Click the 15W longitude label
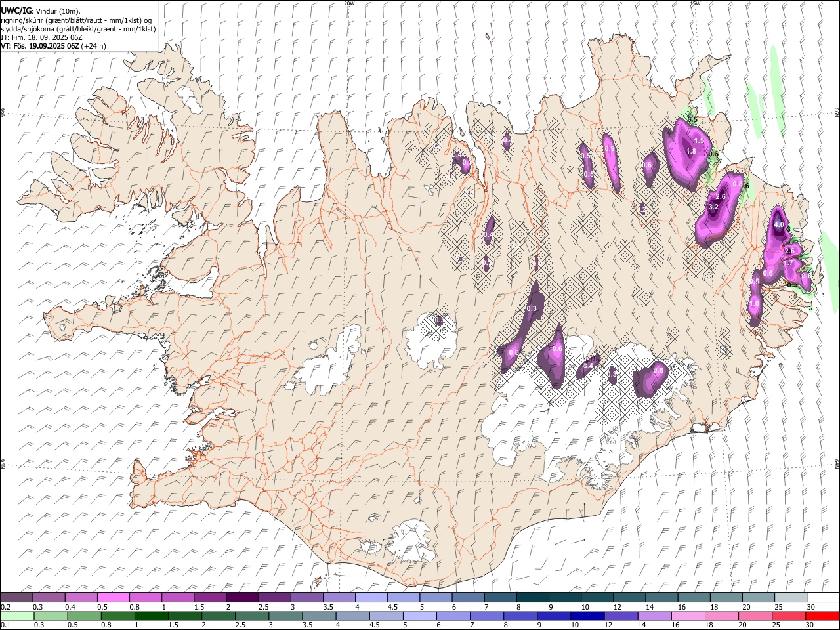The width and height of the screenshot is (840, 630). pyautogui.click(x=695, y=3)
